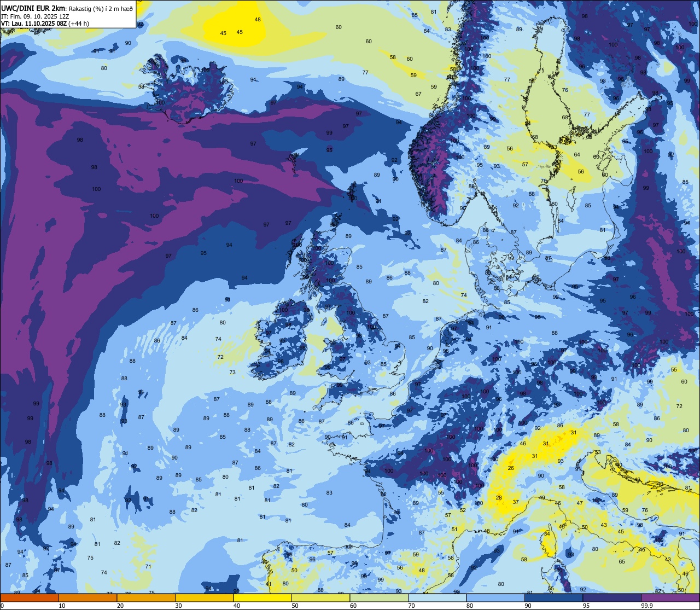Click the 50–60 pale yellow legend segment

320,597
